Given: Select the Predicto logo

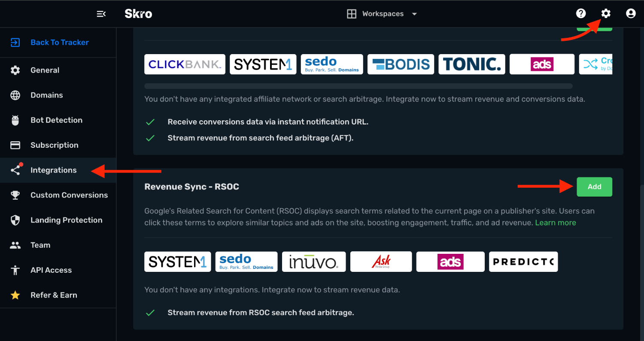Looking at the screenshot, I should pos(523,262).
